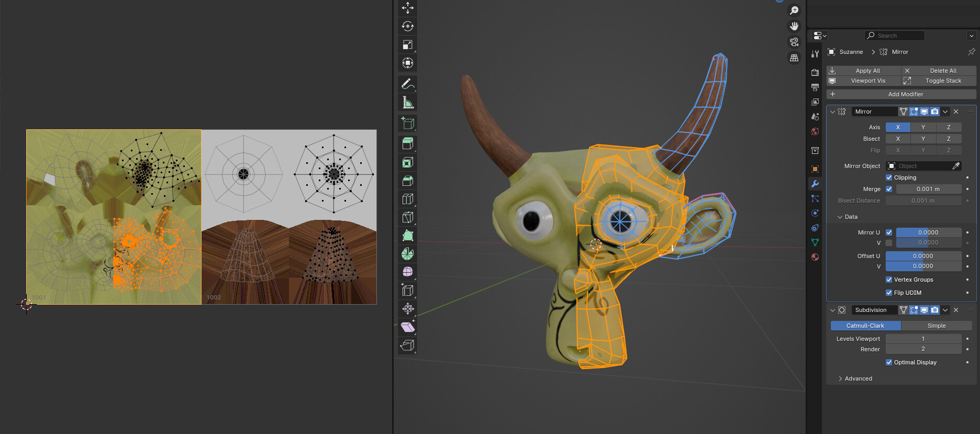Toggle camera view in the viewport
The height and width of the screenshot is (434, 980).
tap(794, 42)
